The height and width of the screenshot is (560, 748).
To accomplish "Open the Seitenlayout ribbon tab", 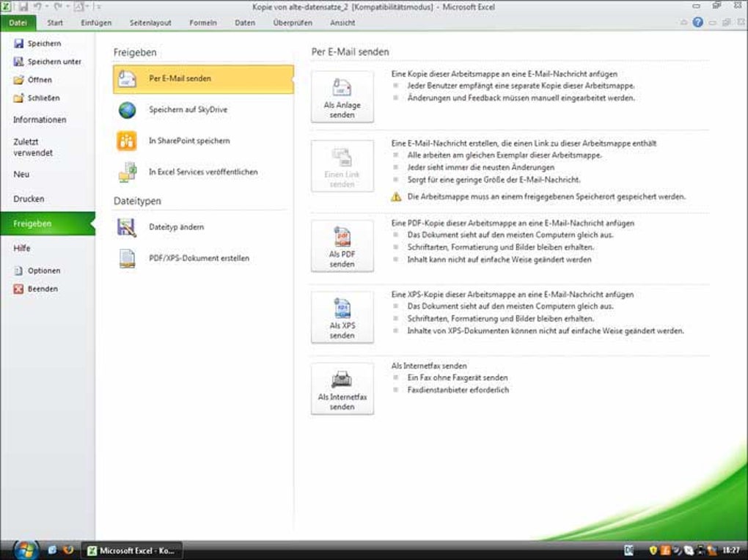I will pos(150,23).
